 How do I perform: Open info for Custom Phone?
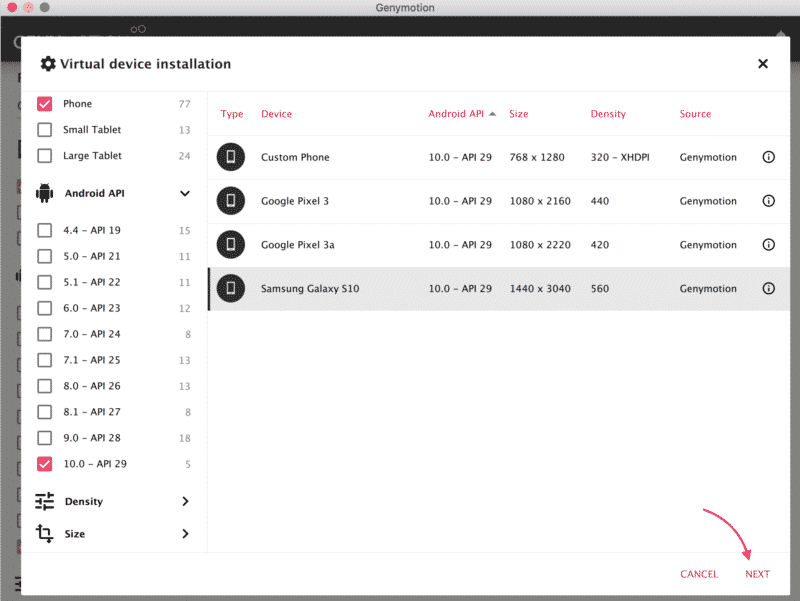(768, 157)
